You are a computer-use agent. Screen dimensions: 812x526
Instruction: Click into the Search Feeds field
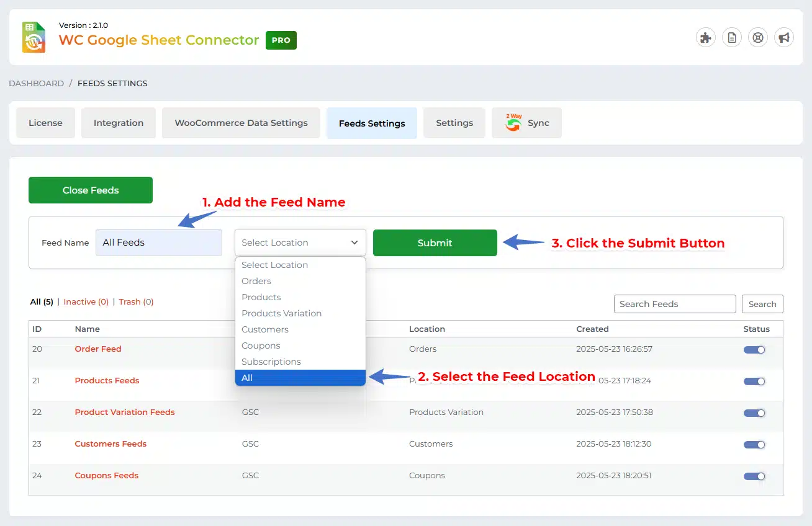675,304
